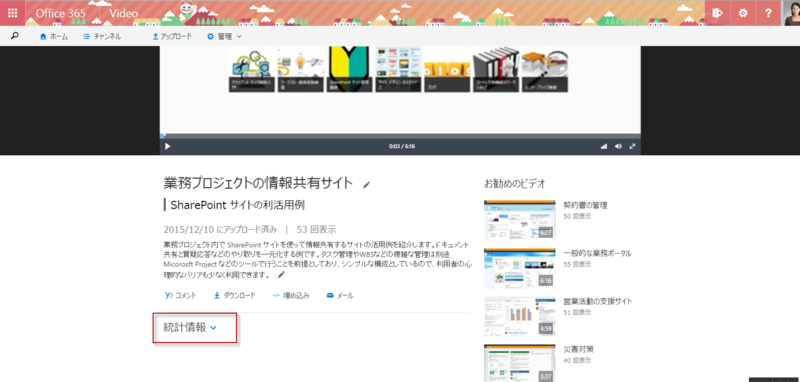Click the video progress bar
This screenshot has height=382, width=800.
coord(400,136)
